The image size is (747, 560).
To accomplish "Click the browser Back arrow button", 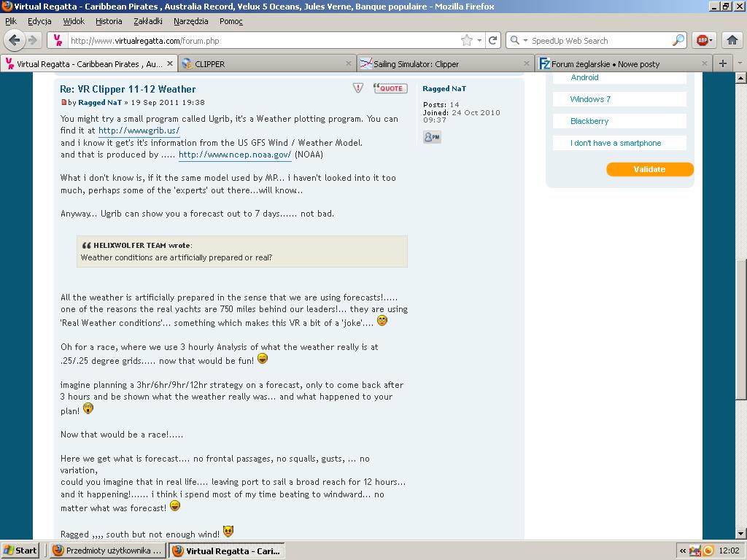I will 15,40.
